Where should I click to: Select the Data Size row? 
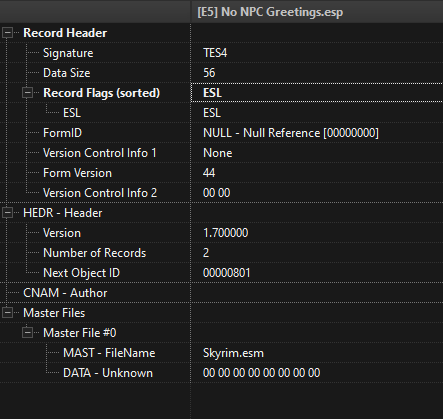coord(221,73)
